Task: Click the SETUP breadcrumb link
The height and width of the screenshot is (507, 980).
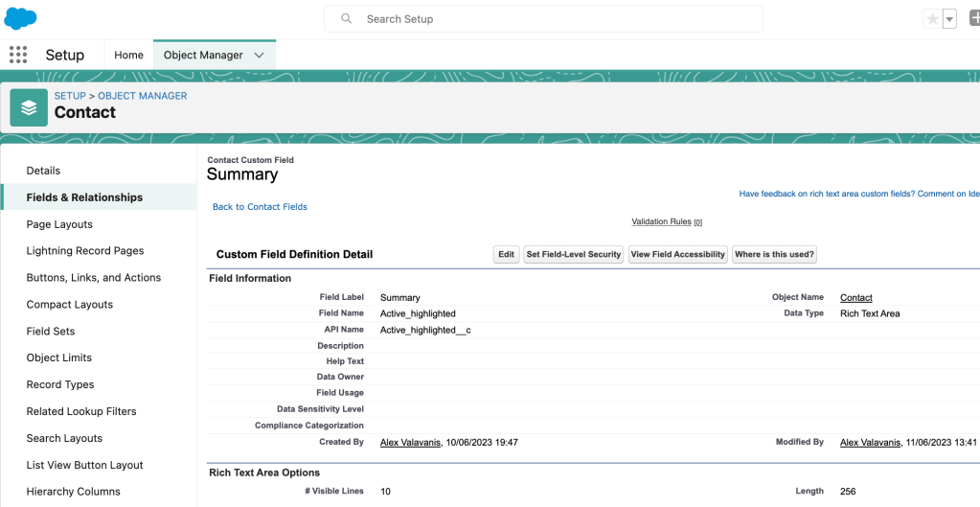Action: [x=70, y=96]
